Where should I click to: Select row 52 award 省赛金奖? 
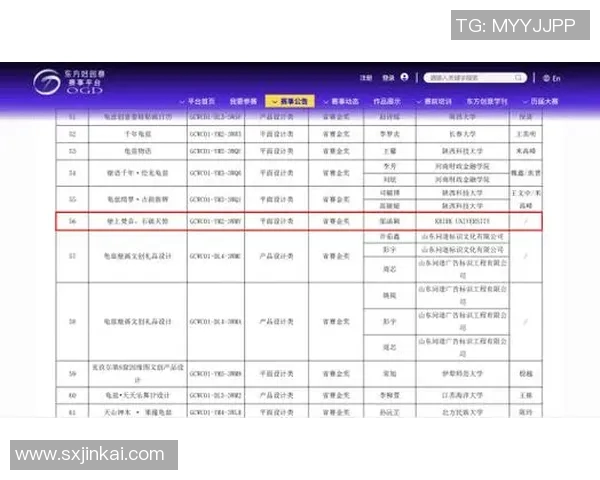click(336, 134)
